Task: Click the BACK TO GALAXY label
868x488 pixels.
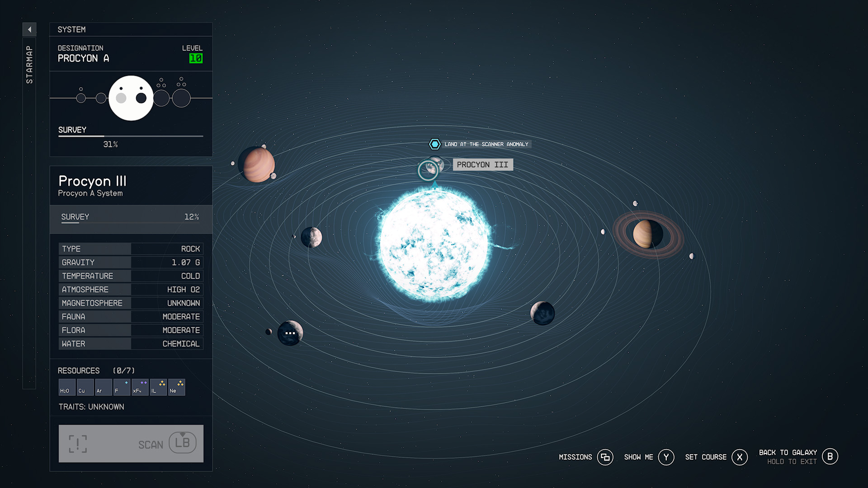Action: (788, 452)
